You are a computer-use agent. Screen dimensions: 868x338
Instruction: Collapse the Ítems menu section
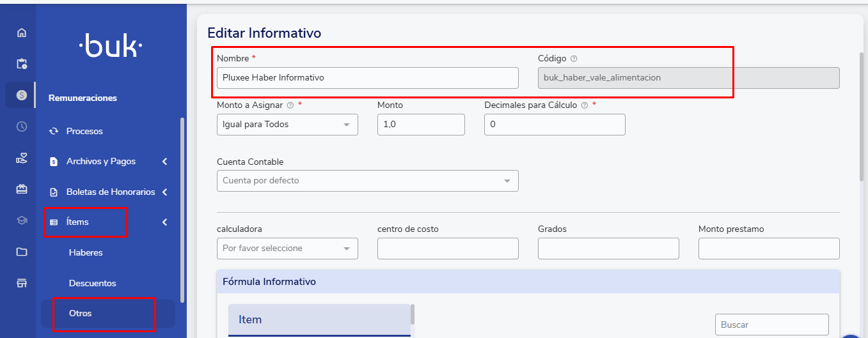pos(165,222)
